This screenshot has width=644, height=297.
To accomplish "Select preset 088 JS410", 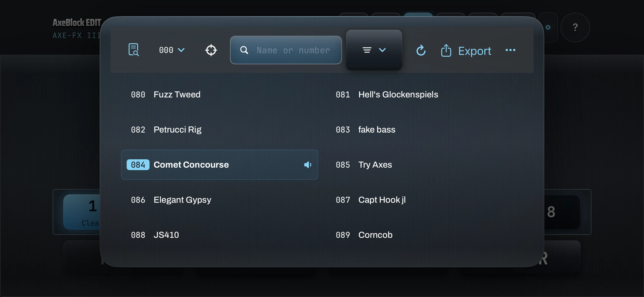I will (x=220, y=235).
